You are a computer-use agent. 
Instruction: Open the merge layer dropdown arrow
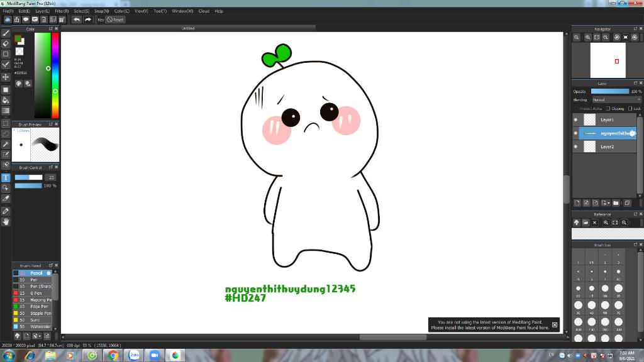click(609, 203)
